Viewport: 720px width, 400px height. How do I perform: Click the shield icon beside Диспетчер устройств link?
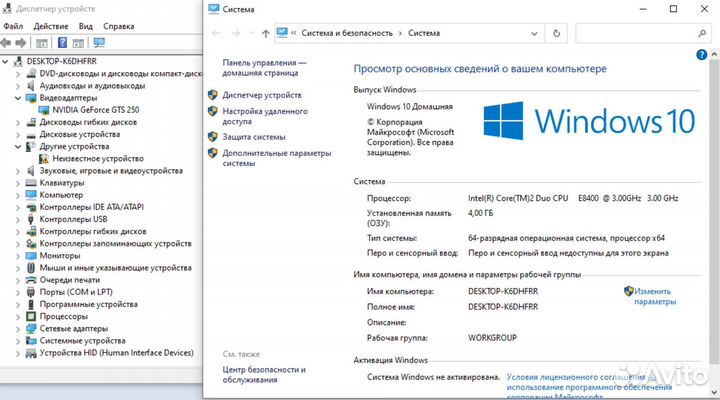(212, 95)
